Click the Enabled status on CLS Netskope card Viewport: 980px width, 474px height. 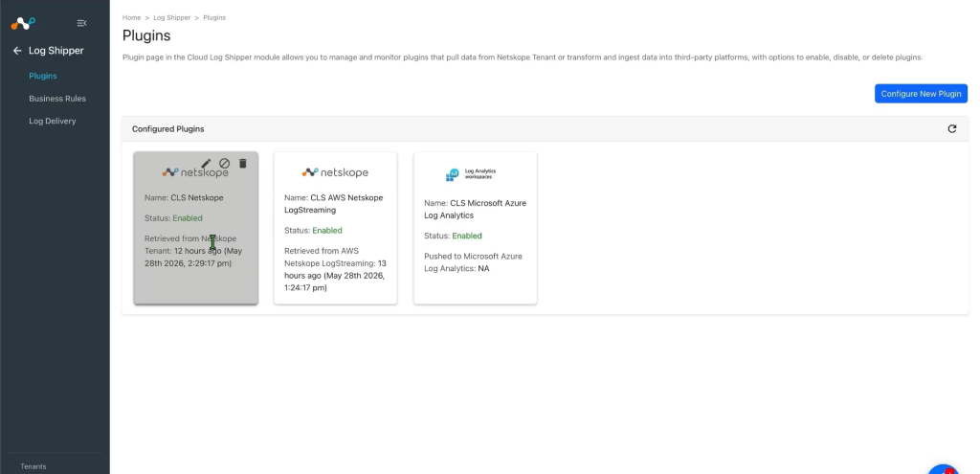(188, 218)
